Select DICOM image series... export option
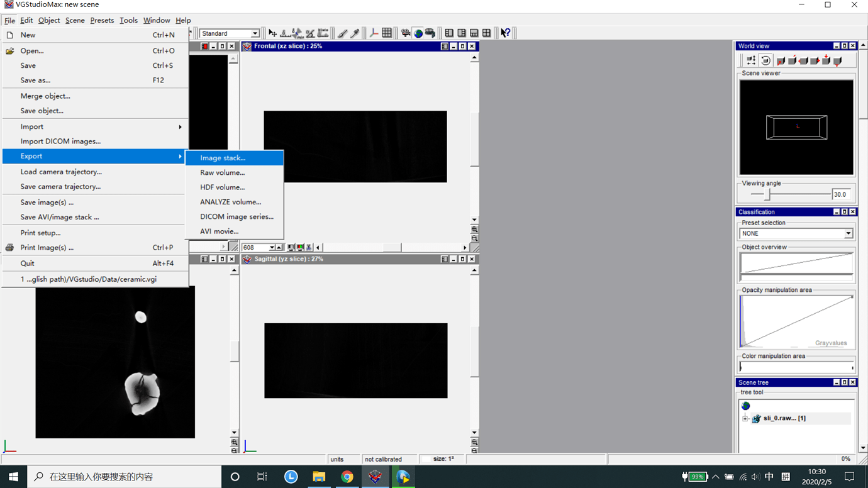The height and width of the screenshot is (488, 868). coord(236,216)
